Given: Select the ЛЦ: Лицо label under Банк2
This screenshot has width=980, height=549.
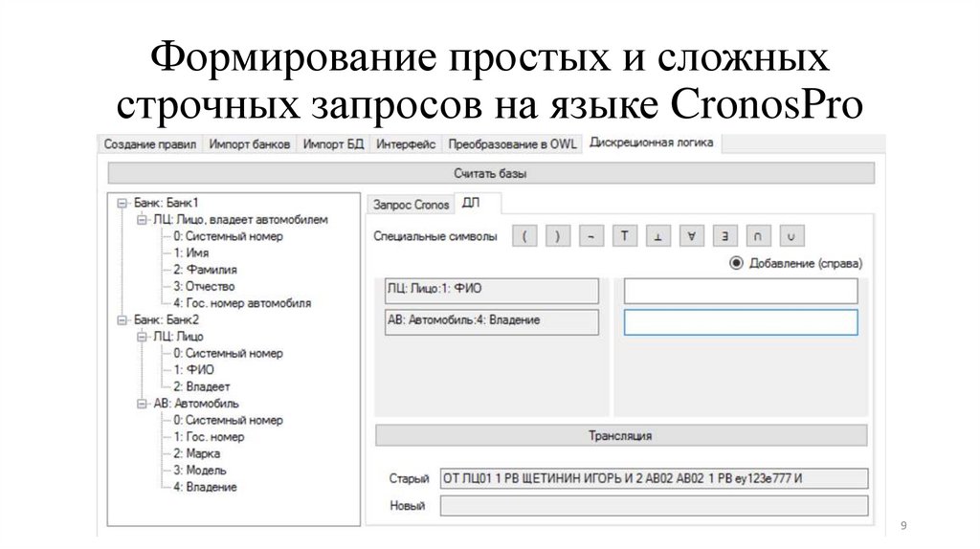Looking at the screenshot, I should pyautogui.click(x=179, y=337).
